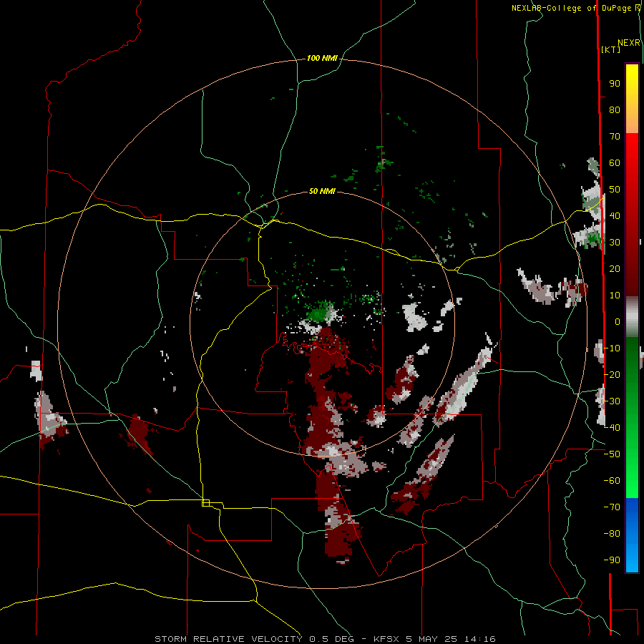Click the 5 MAY 25 date text

431,639
